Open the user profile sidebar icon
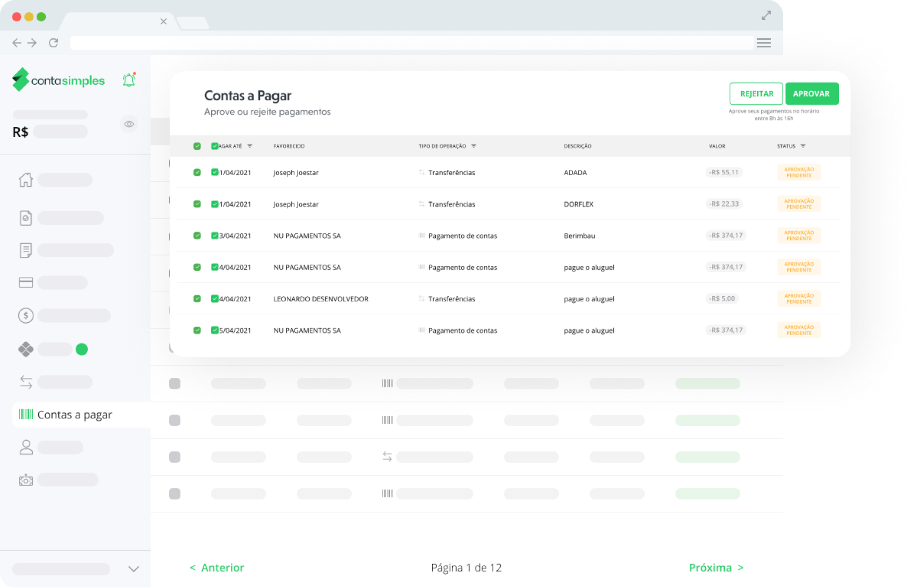This screenshot has height=588, width=920. coord(26,447)
